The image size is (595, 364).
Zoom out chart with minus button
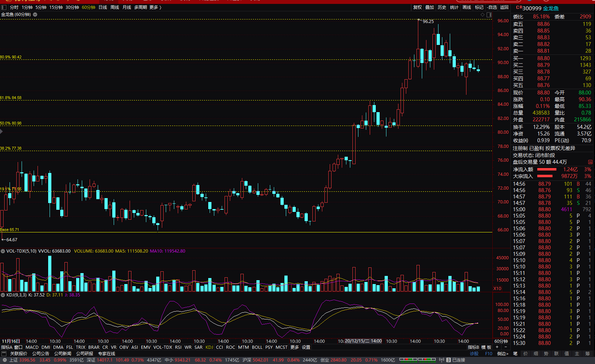505,347
